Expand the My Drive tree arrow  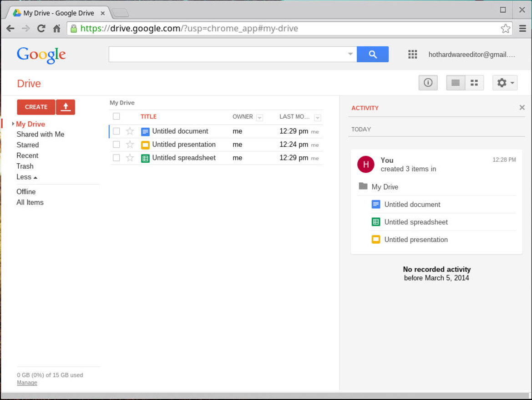click(x=13, y=124)
